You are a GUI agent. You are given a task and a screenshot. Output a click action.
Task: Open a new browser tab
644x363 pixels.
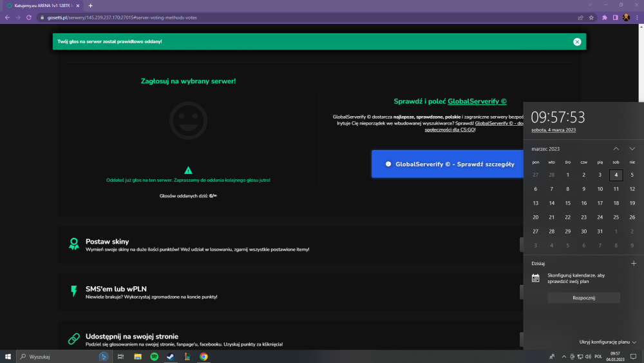tap(90, 6)
